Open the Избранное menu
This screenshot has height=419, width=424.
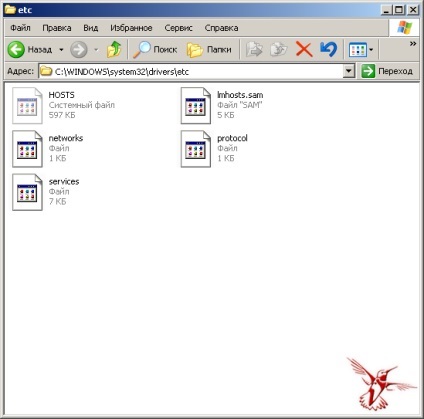point(131,28)
